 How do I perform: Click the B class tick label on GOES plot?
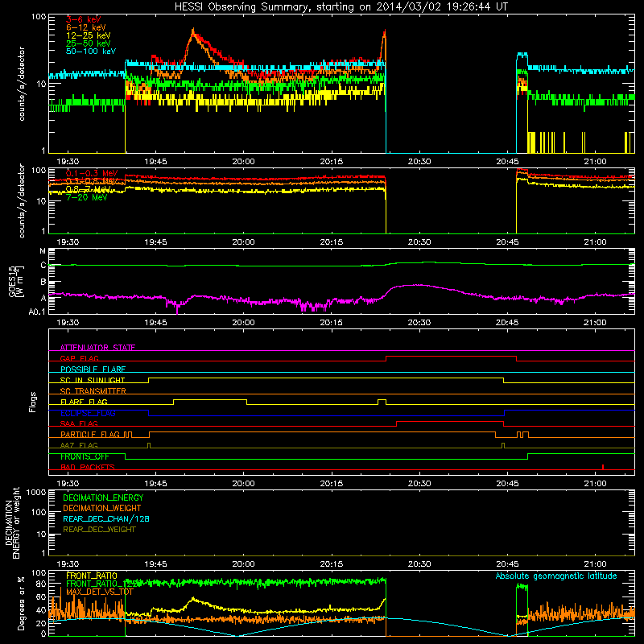(x=43, y=283)
